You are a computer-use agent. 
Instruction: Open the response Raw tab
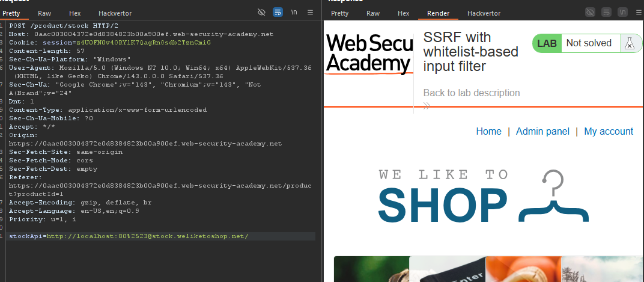pyautogui.click(x=373, y=13)
